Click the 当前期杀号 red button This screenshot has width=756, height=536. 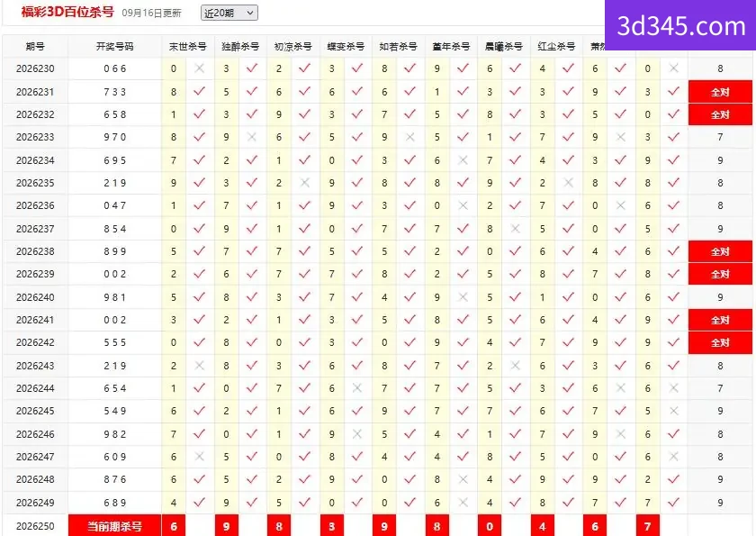115,526
